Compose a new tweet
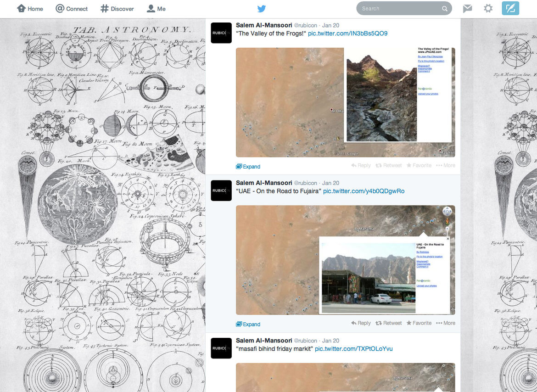The height and width of the screenshot is (392, 537). click(510, 9)
